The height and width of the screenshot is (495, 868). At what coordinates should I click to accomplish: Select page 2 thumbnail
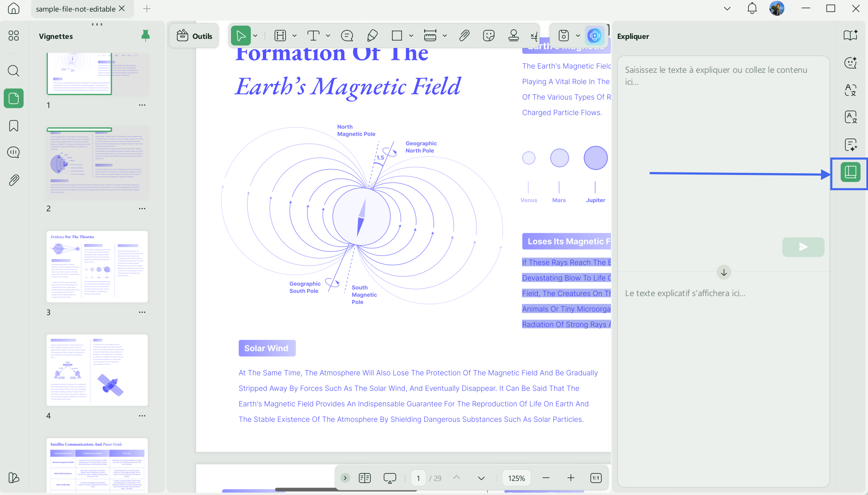pos(97,163)
